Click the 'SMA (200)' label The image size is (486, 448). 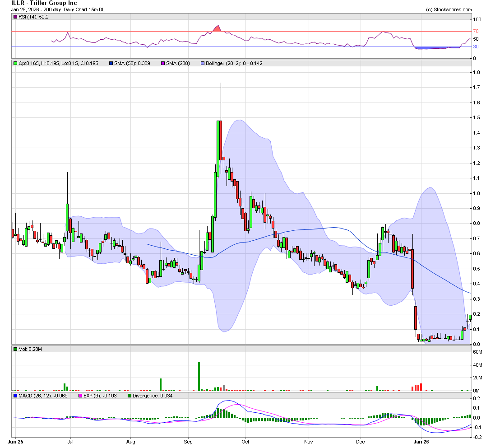[x=178, y=63]
